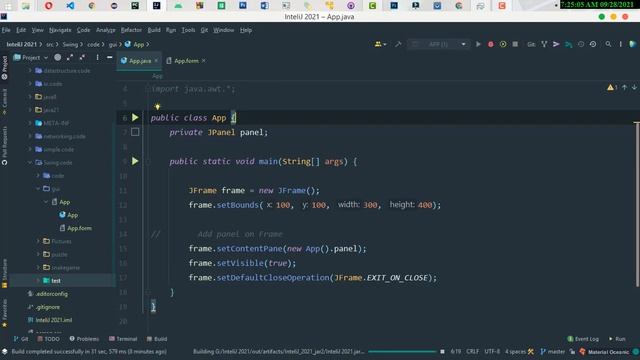The width and height of the screenshot is (640, 360).
Task: Click the build hammer icon in toolbar
Action: pos(398,44)
